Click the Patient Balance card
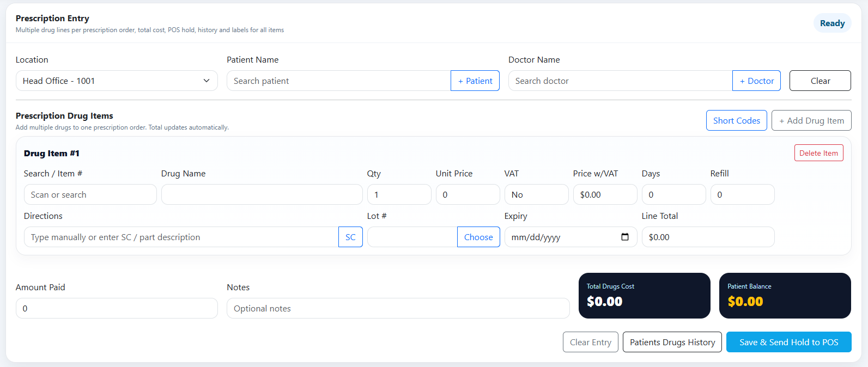This screenshot has height=367, width=868. [785, 296]
